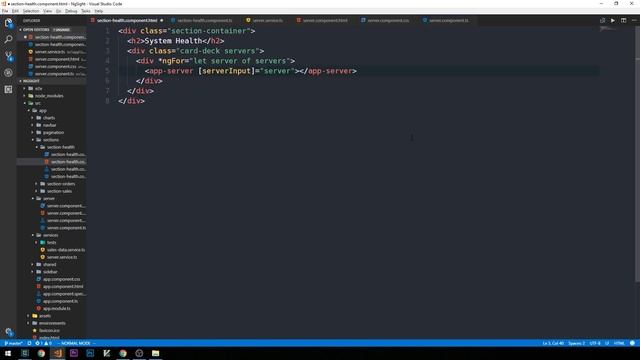Open the Selection menu
The image size is (640, 360).
31,11
